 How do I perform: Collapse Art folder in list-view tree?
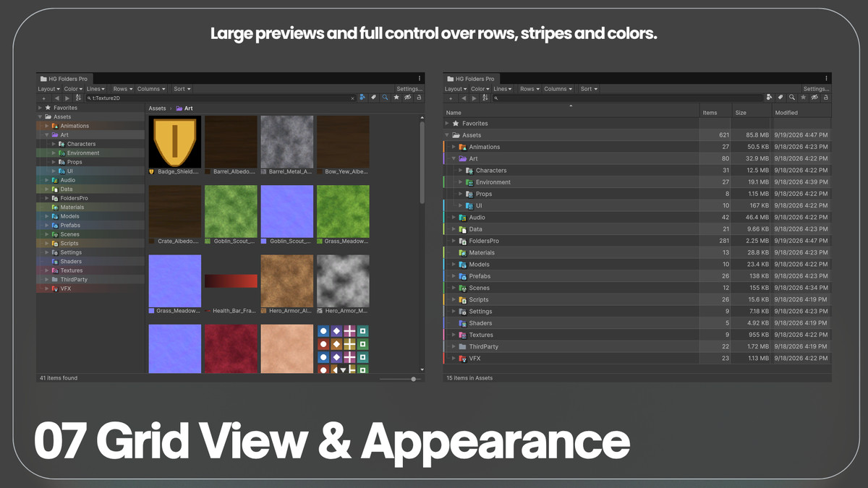[x=454, y=158]
